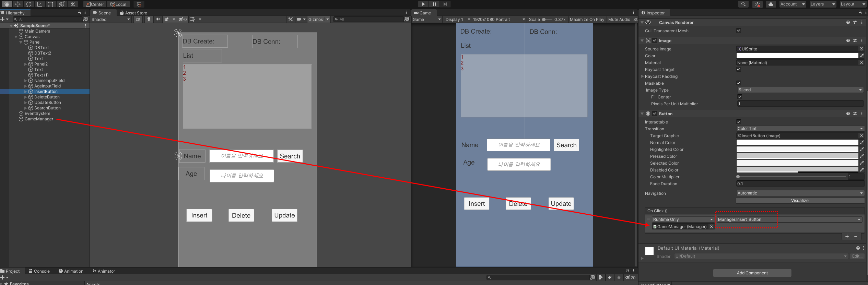Open the Display 1 dropdown
Image resolution: width=868 pixels, height=285 pixels.
click(x=457, y=19)
